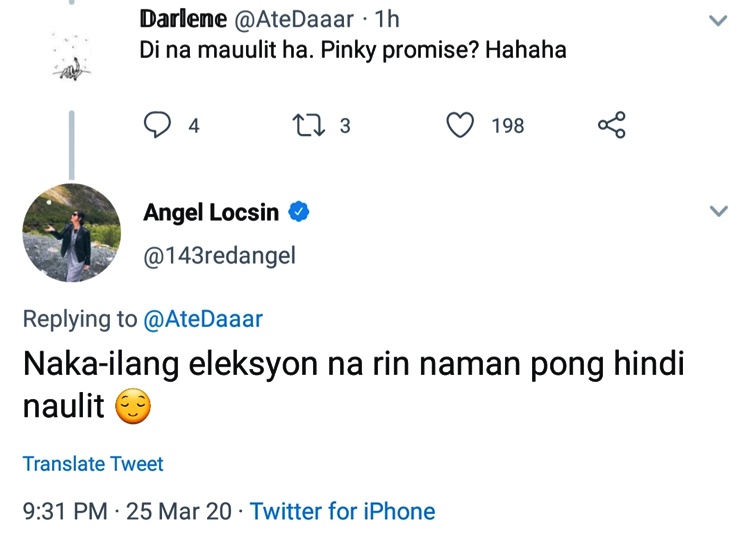Click the Translate Tweet link
750x547 pixels.
point(93,464)
